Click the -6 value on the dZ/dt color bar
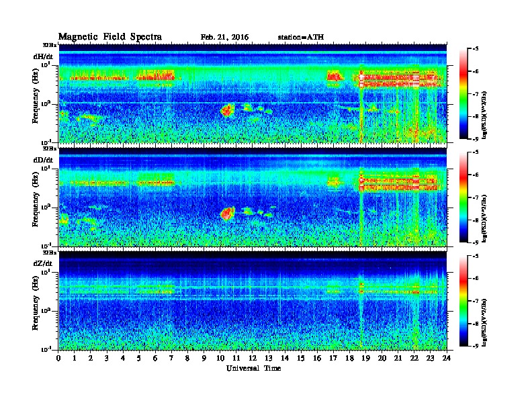Viewport: 532px width, 411px height. 476,278
